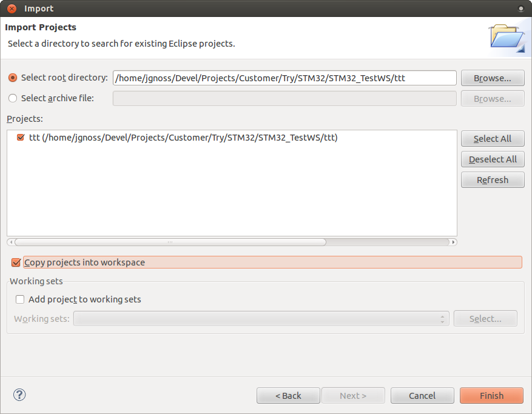Viewport: 532px width, 414px height.
Task: Open the Working sets combo box
Action: (x=261, y=319)
